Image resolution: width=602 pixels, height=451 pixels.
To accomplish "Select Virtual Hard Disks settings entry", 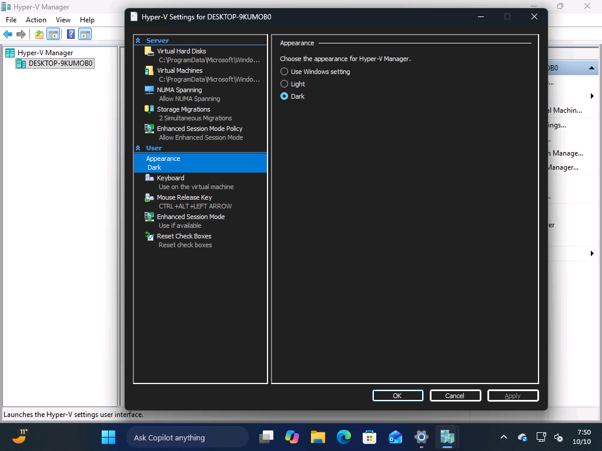I will pyautogui.click(x=200, y=55).
